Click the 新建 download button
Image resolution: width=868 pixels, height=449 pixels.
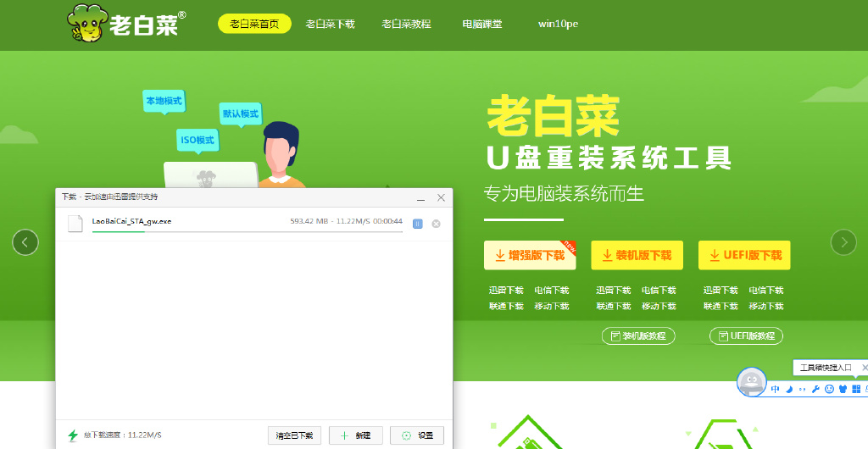tap(356, 435)
